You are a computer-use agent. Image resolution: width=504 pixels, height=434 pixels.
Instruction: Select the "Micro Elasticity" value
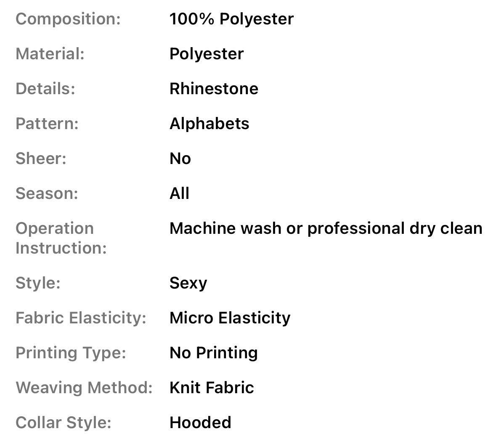(x=230, y=318)
